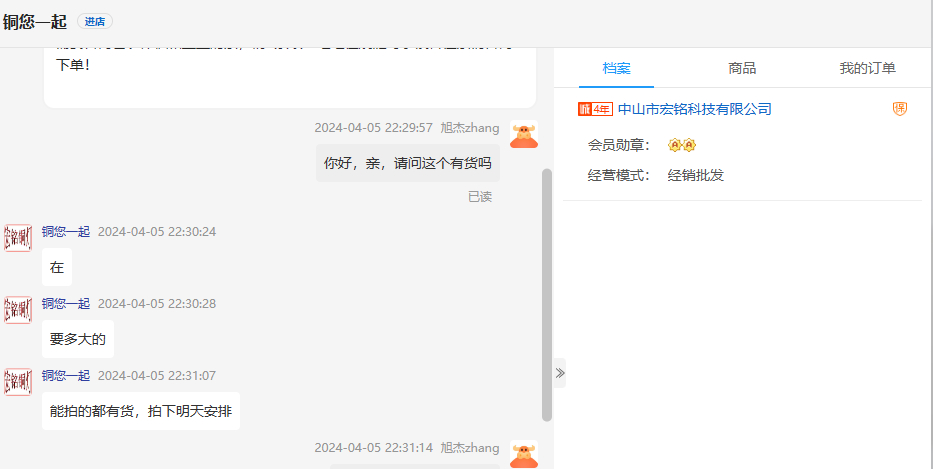Click timestamp 2024-04-05 22:29:57

pos(374,128)
